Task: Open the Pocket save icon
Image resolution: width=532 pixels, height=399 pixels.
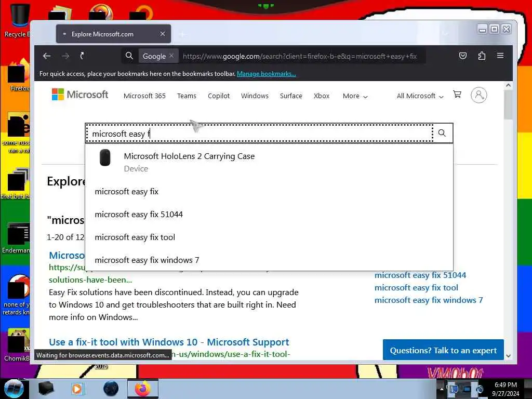Action: point(463,56)
